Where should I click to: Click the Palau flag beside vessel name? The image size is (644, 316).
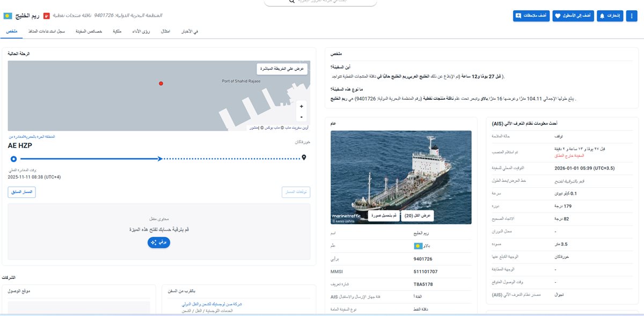[8, 16]
